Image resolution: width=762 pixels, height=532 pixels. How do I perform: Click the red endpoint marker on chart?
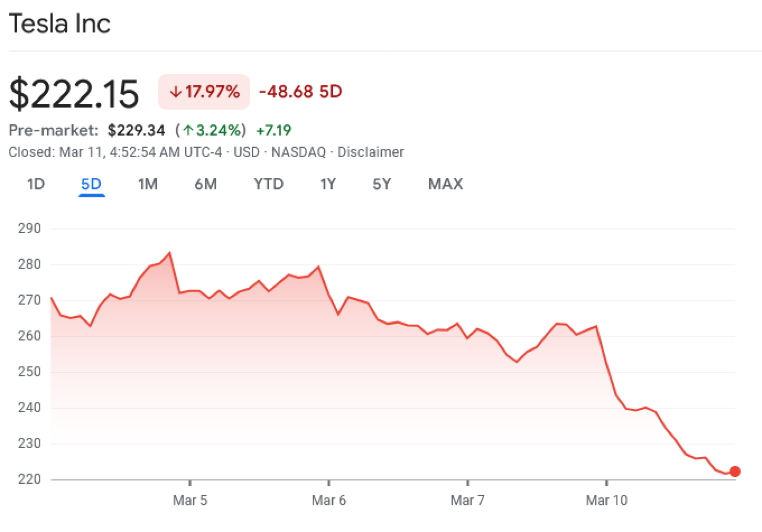tap(734, 472)
